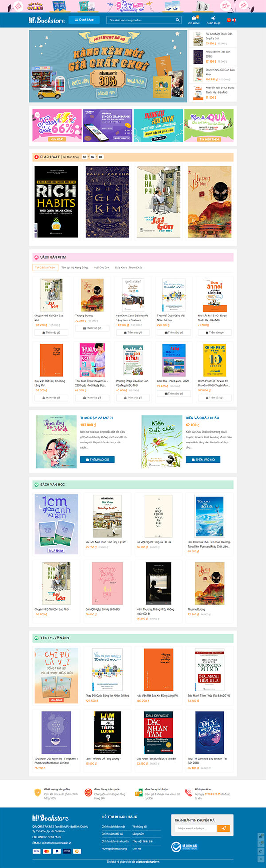Viewport: 266px width, 868px height.
Task: Click the book search input field
Action: (x=141, y=20)
